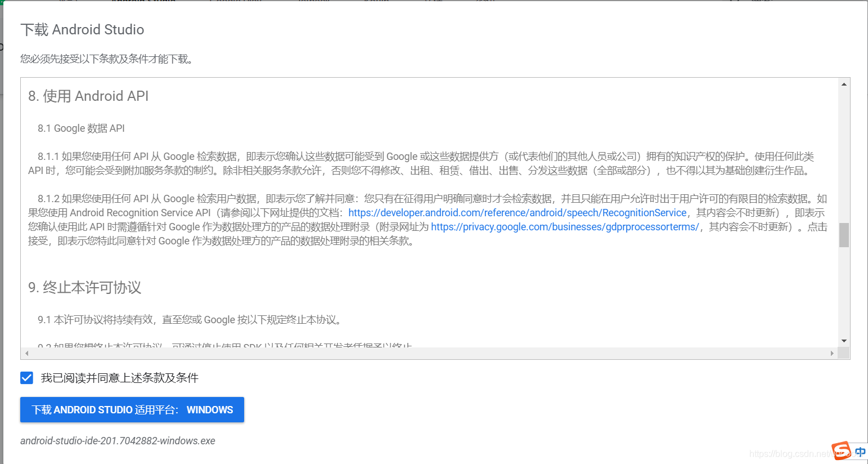Click clause 9.1 about agreement remaining in effect
This screenshot has width=868, height=464.
[x=190, y=320]
